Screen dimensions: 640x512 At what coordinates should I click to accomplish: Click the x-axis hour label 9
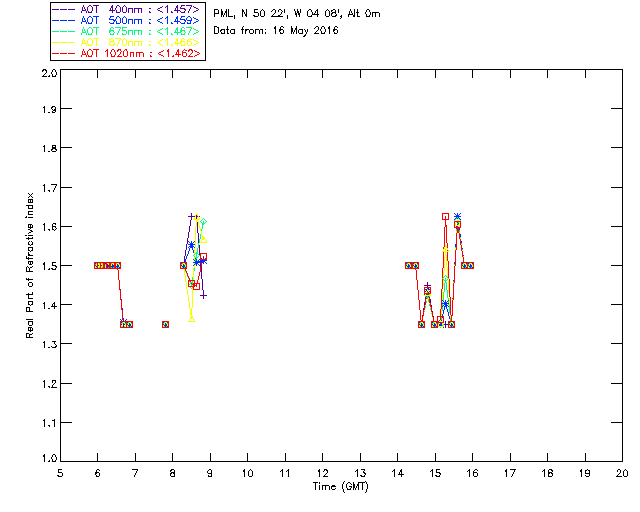pos(210,473)
